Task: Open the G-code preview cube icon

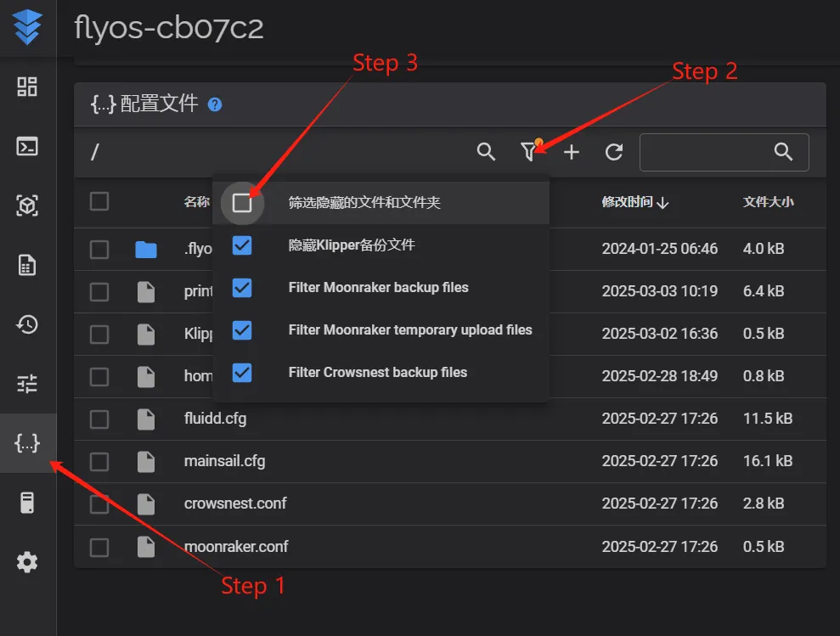Action: pyautogui.click(x=27, y=205)
